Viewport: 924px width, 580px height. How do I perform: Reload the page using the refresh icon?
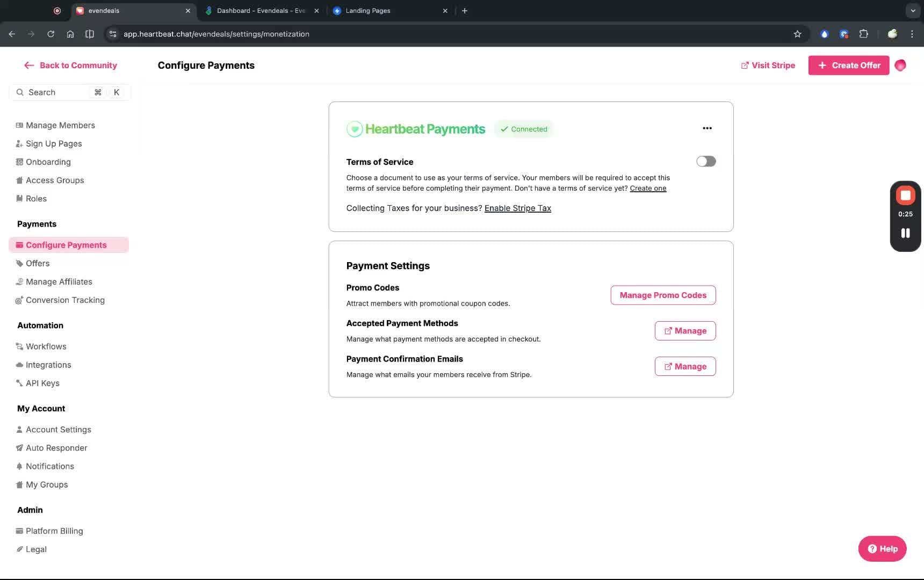click(x=51, y=34)
